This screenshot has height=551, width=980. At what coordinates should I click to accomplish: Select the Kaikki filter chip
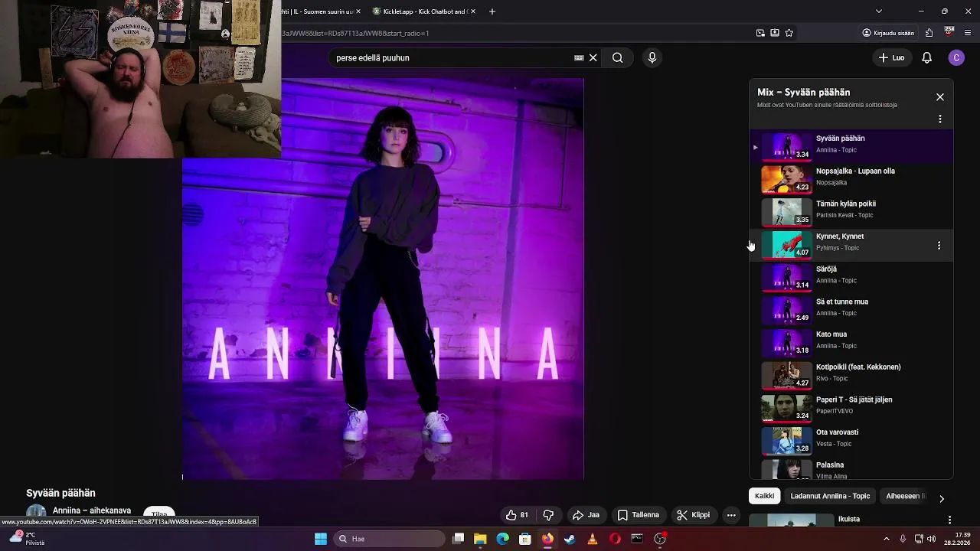click(x=764, y=496)
